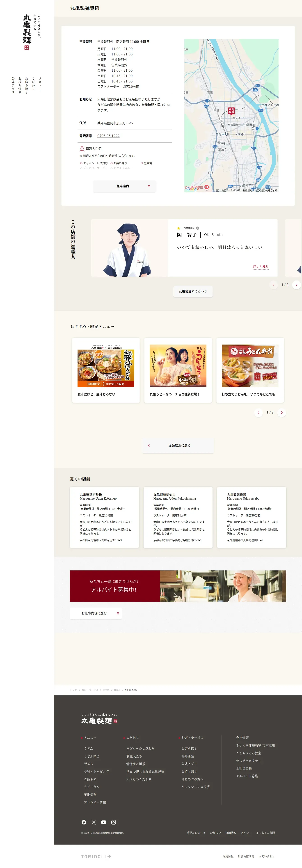Open footer link 天ぷら
This screenshot has height=868, width=302.
click(89, 764)
